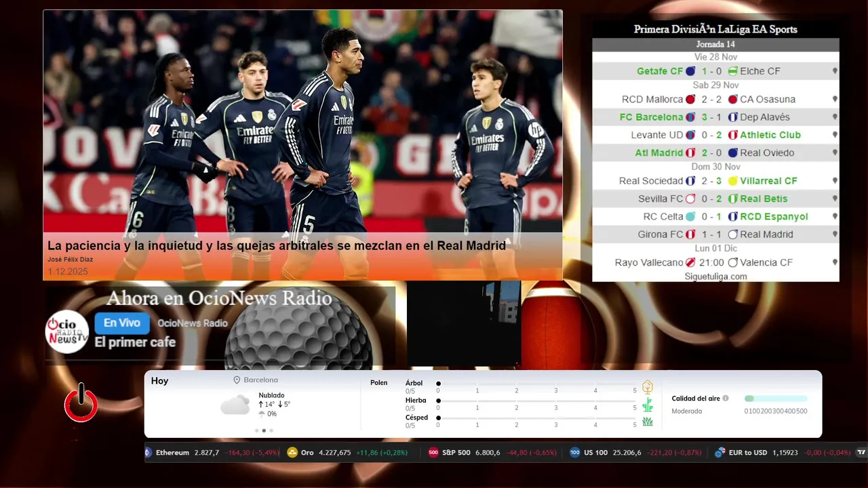The image size is (868, 488).
Task: Click the Césped lawn pollen icon
Action: click(648, 422)
